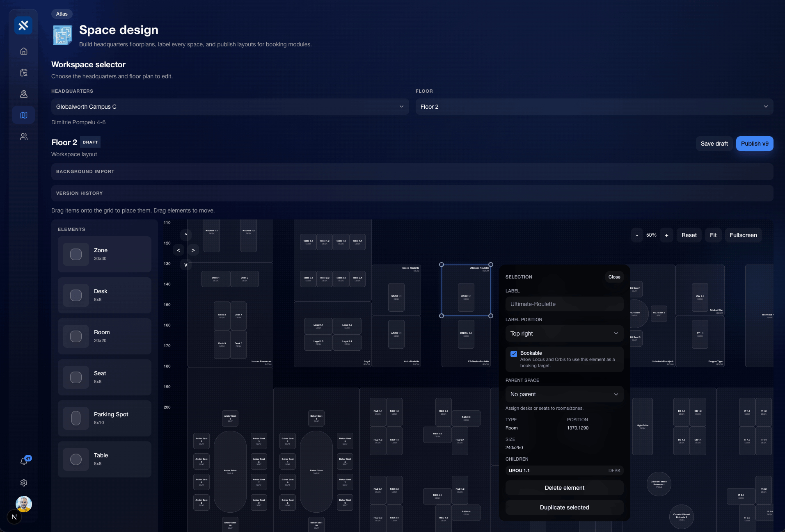Click Duplicate selected button

pyautogui.click(x=564, y=507)
